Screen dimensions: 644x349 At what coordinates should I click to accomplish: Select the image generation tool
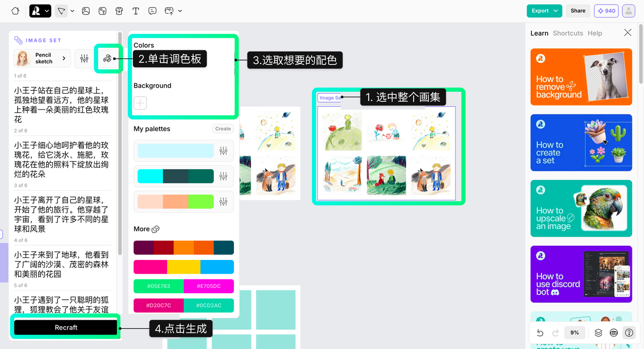[x=86, y=11]
